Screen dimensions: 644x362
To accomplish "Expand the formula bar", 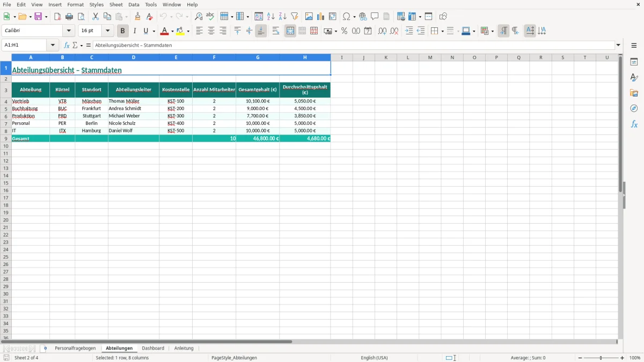I will coord(618,46).
